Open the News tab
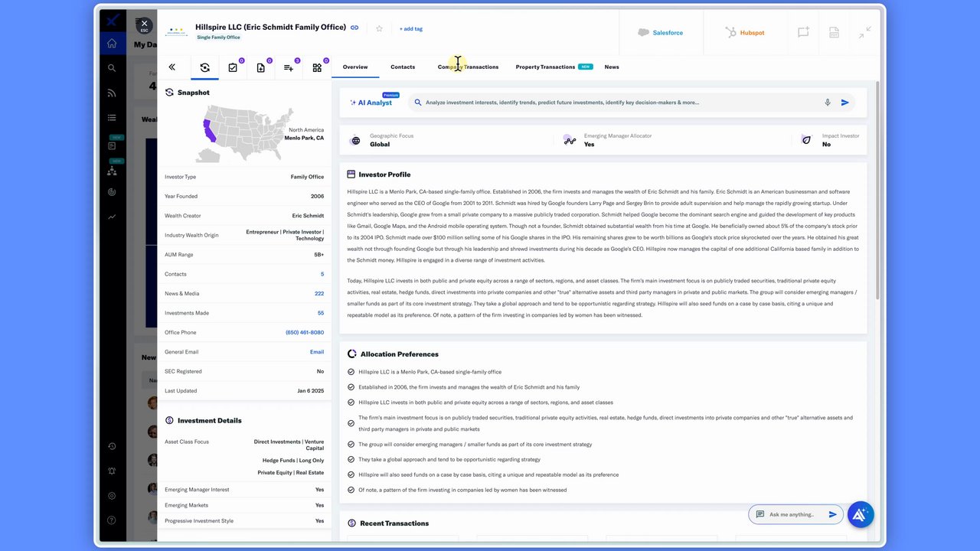The width and height of the screenshot is (980, 551). click(x=612, y=67)
